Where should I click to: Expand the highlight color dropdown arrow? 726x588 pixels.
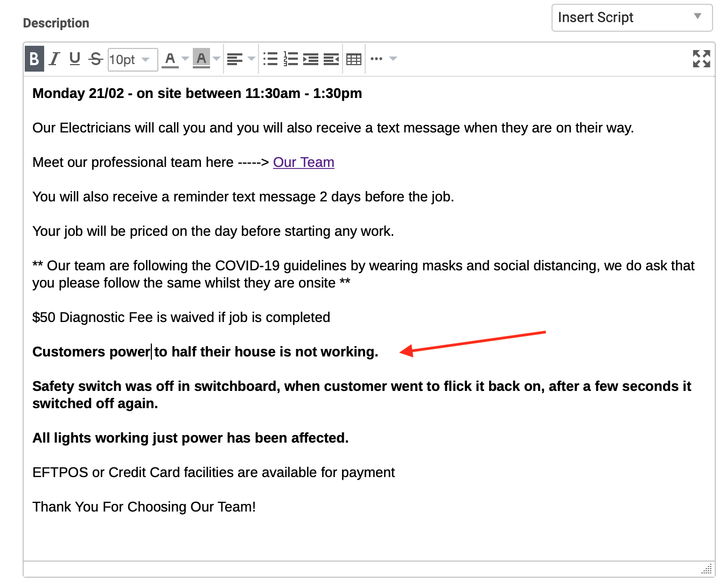(x=217, y=59)
